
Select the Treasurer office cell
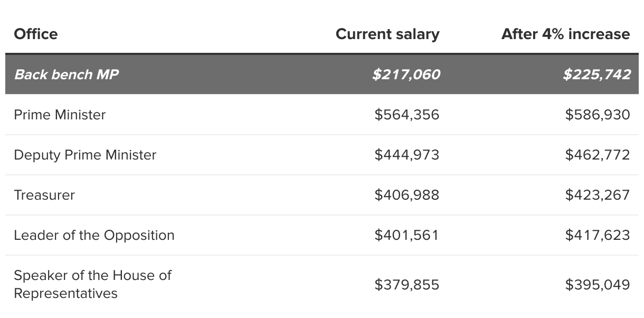pyautogui.click(x=44, y=195)
